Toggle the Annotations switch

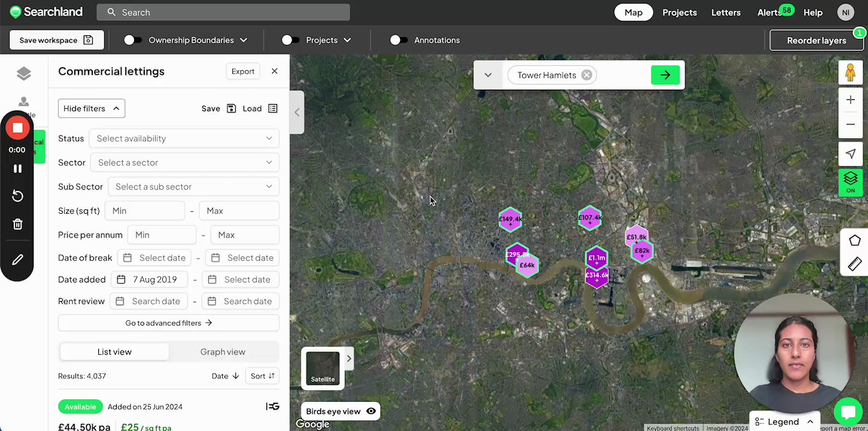399,40
